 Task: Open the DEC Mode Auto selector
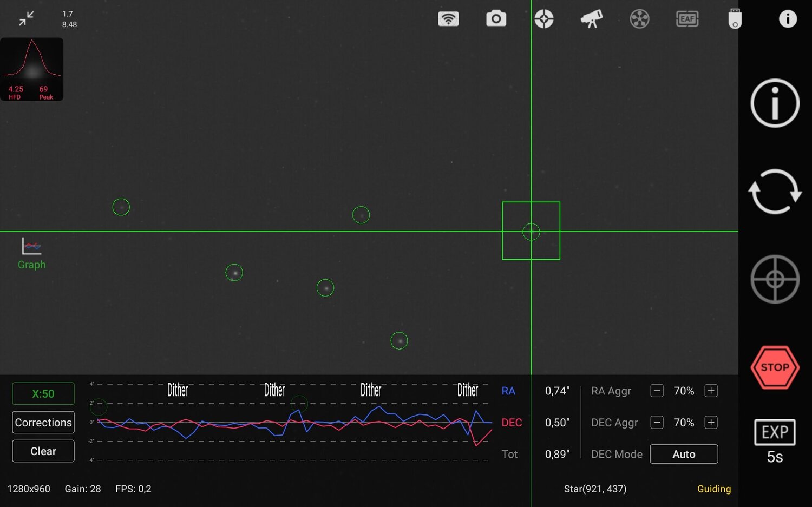(x=684, y=454)
